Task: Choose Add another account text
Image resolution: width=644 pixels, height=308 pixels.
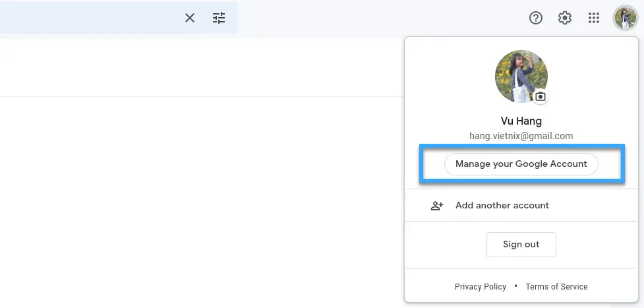Action: click(502, 205)
